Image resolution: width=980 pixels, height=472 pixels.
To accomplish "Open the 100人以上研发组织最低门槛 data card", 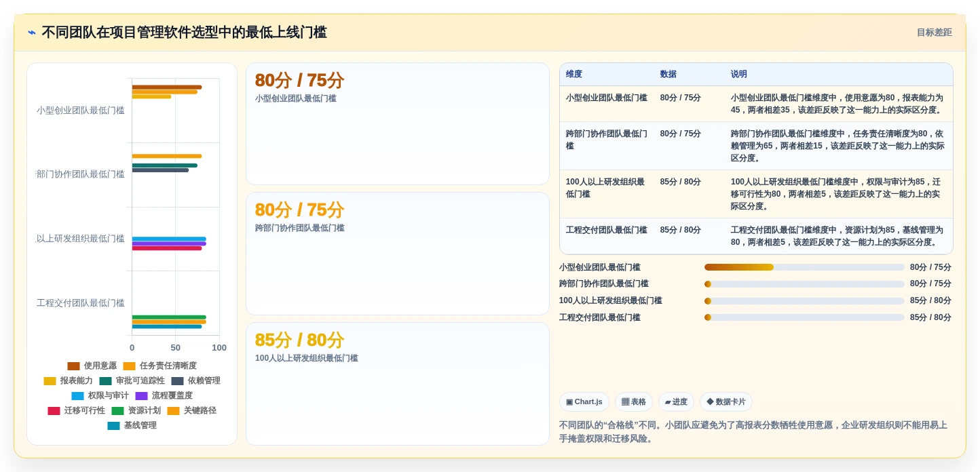I will click(x=397, y=384).
